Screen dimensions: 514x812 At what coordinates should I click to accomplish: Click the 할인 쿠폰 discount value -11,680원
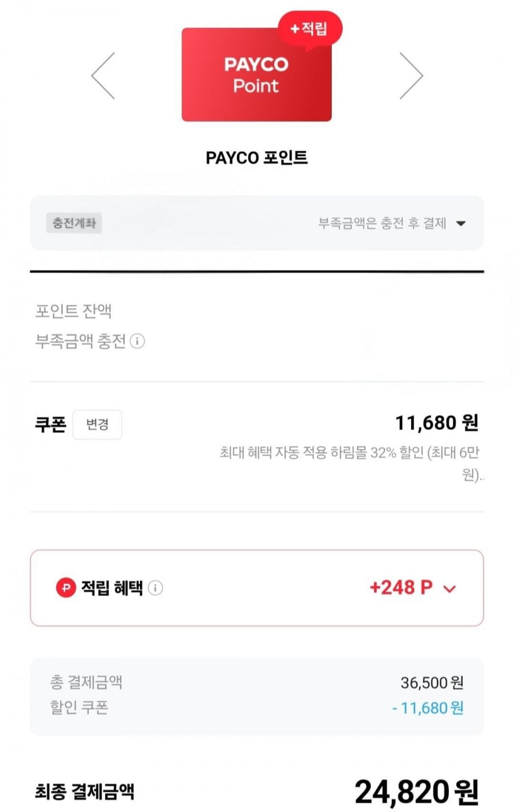coord(428,708)
